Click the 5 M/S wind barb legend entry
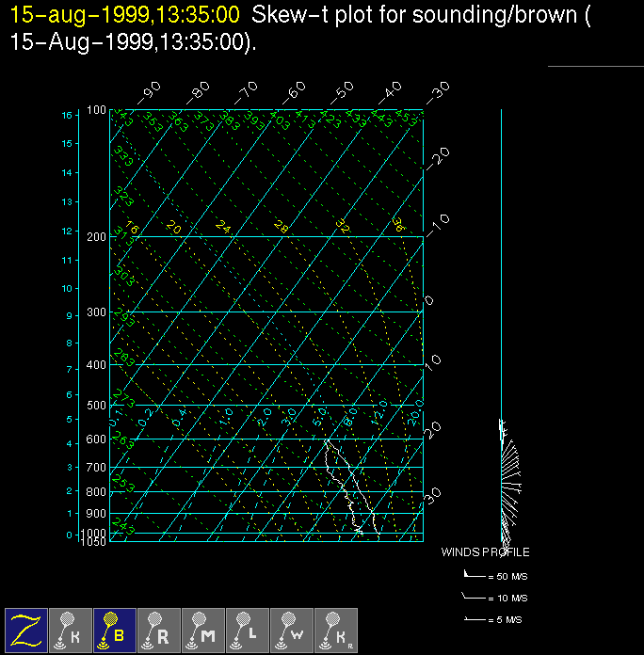 (487, 620)
